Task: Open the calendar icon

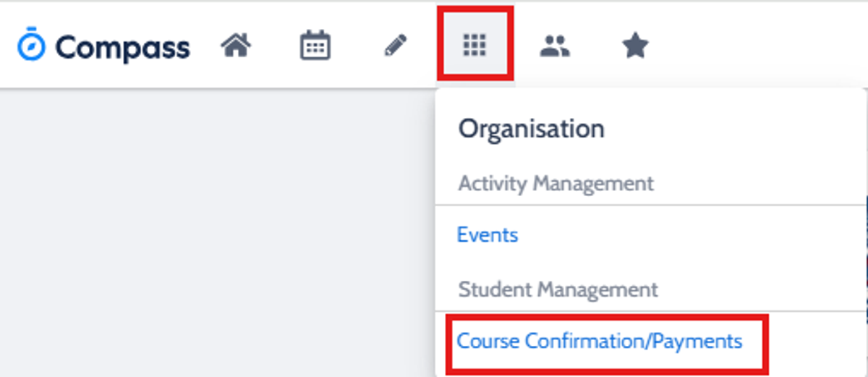Action: (x=315, y=46)
